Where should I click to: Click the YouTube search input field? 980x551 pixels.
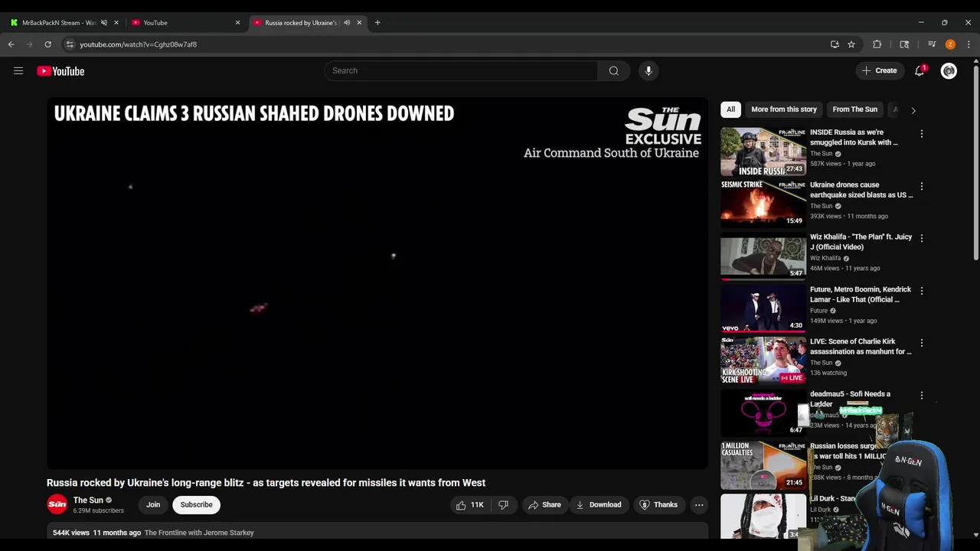click(x=461, y=71)
